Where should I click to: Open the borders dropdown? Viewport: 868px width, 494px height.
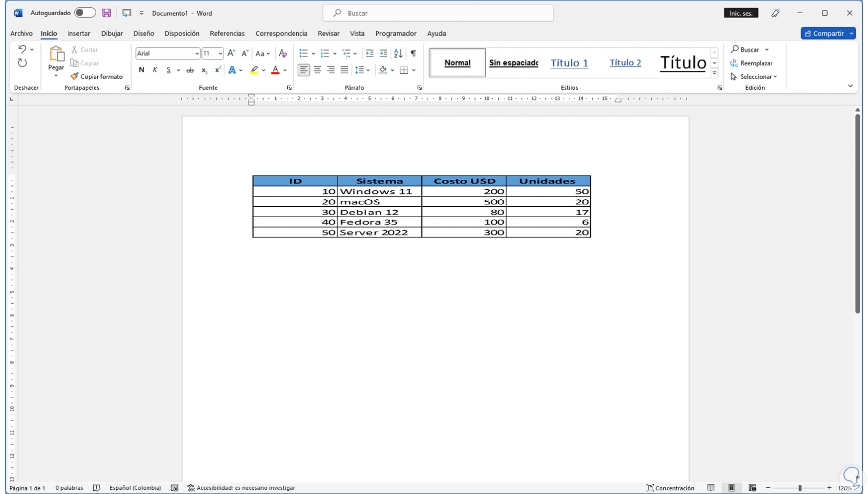414,70
